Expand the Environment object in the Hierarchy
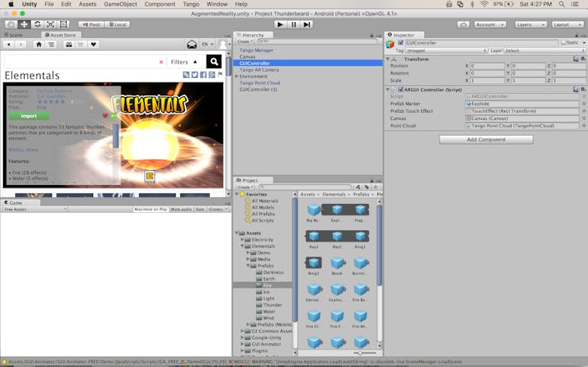This screenshot has height=367, width=588. tap(237, 76)
